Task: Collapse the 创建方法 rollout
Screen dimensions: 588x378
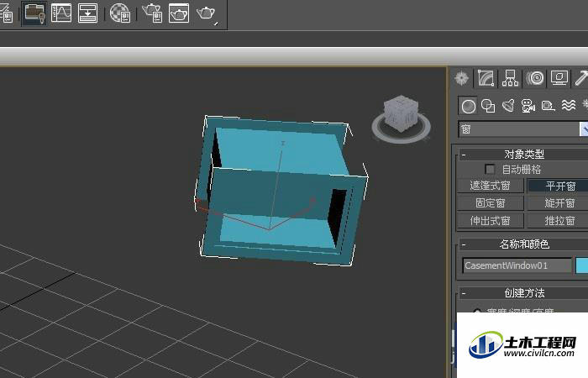Action: pyautogui.click(x=524, y=293)
